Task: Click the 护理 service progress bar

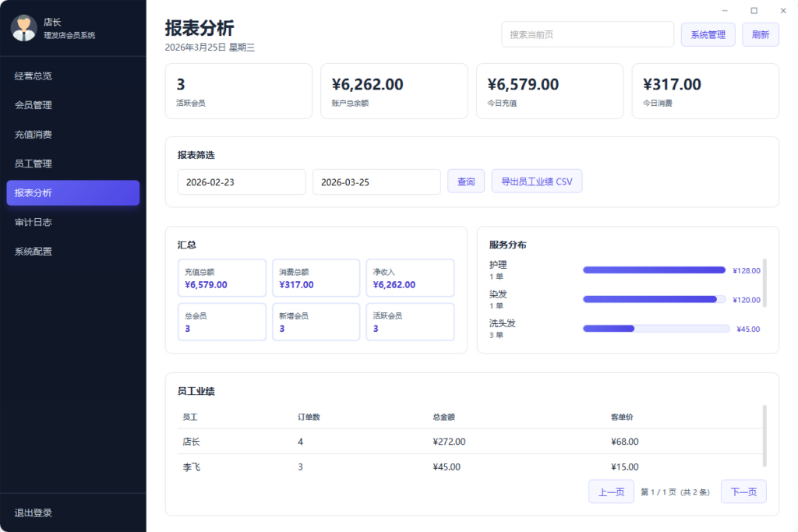Action: (655, 270)
